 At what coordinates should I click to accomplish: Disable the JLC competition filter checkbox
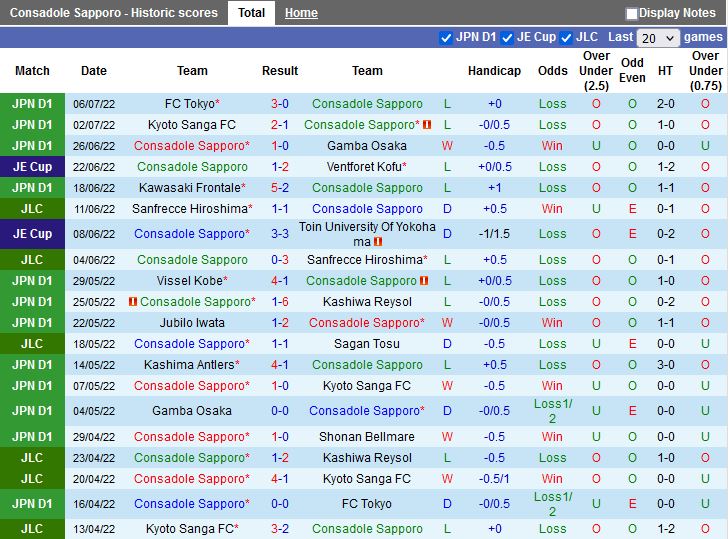[567, 37]
